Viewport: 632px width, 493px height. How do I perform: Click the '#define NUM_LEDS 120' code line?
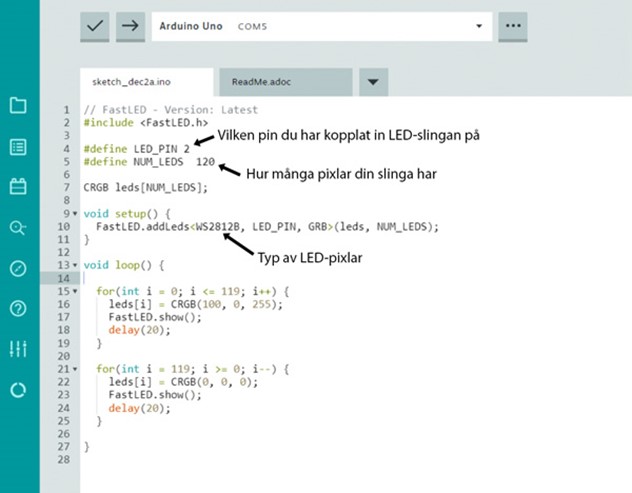149,162
